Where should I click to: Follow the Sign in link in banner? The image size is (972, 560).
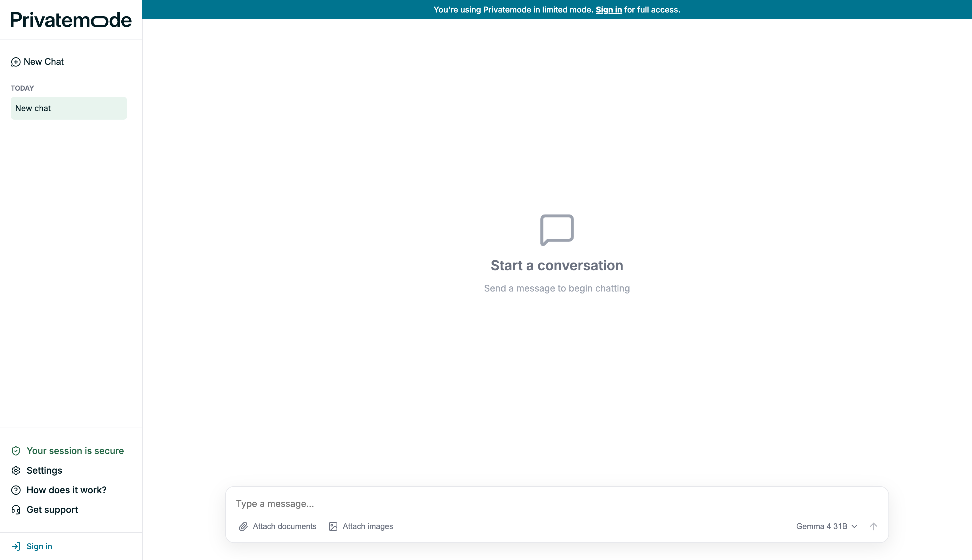(x=608, y=10)
